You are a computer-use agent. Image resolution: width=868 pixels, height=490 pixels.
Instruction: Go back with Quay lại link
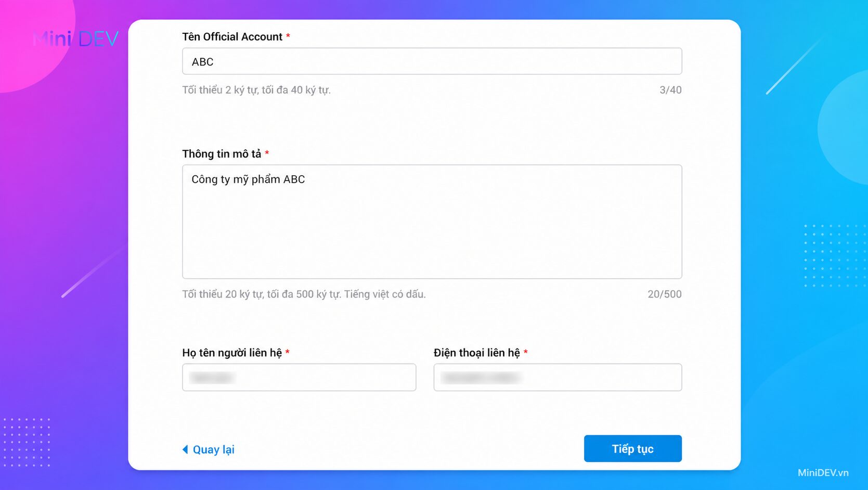208,449
